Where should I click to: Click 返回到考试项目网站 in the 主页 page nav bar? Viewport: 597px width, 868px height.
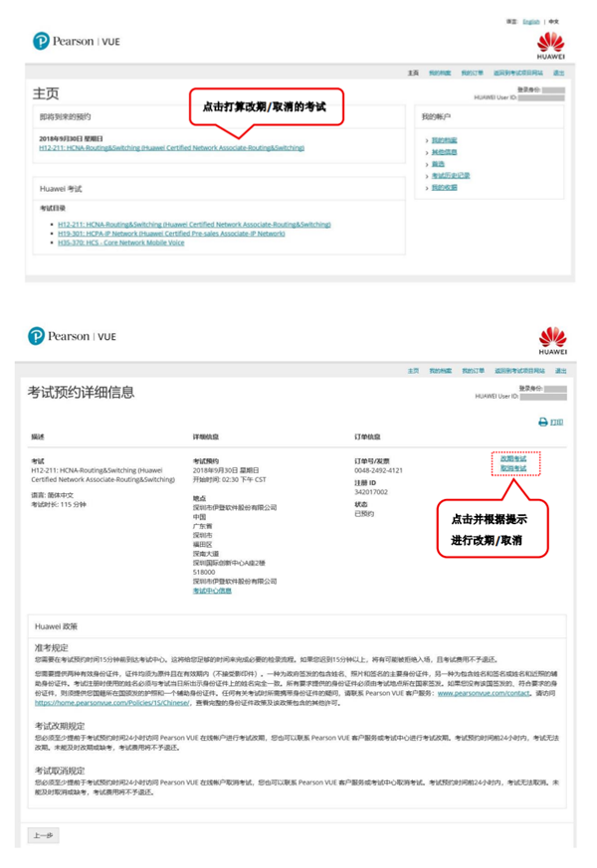point(517,73)
